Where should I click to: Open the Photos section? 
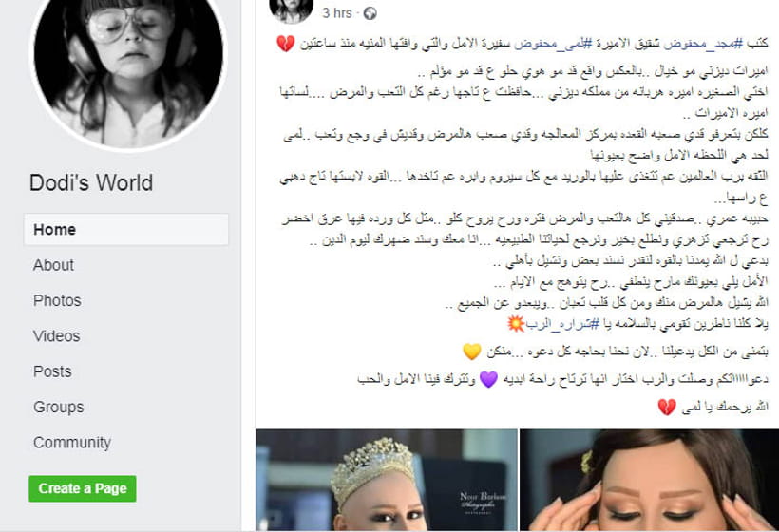57,300
